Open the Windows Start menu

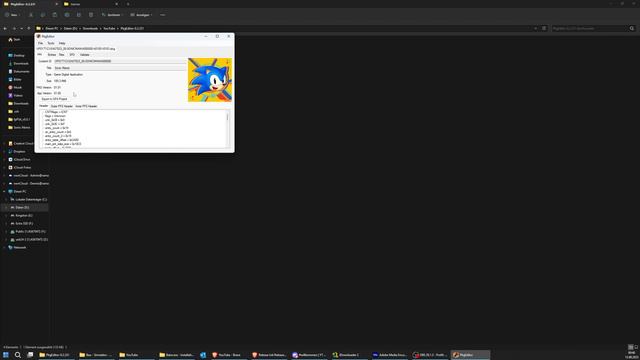point(6,355)
